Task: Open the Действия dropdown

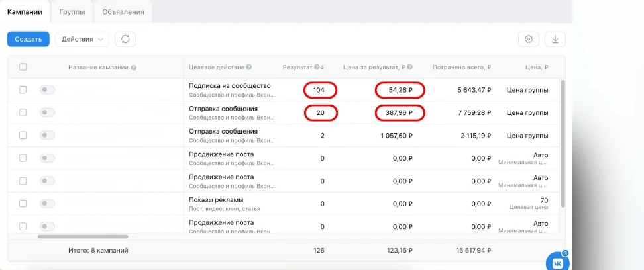Action: tap(82, 39)
